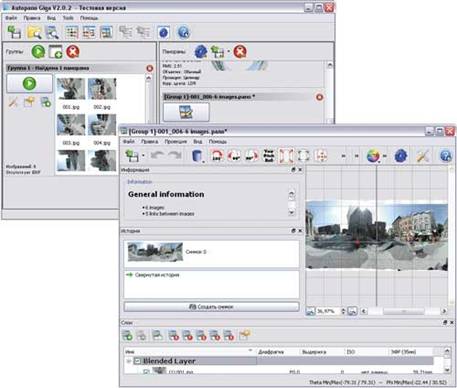Image resolution: width=457 pixels, height=388 pixels.
Task: Click the center point crosshair icon in editor toolbar
Action: 321,156
